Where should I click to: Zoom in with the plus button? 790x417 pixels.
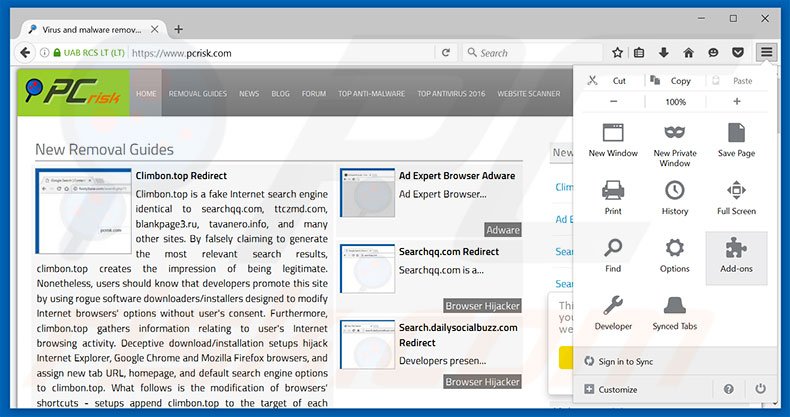tap(737, 101)
